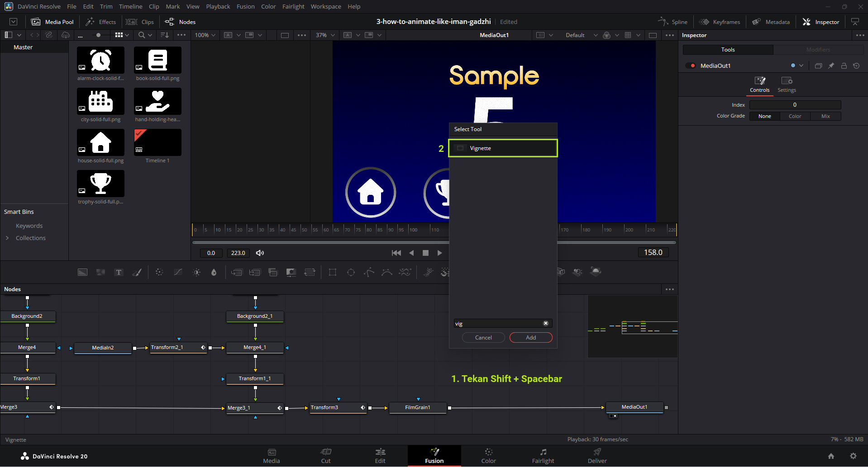868x467 pixels.
Task: Expand the Collections smart bin
Action: tap(7, 238)
